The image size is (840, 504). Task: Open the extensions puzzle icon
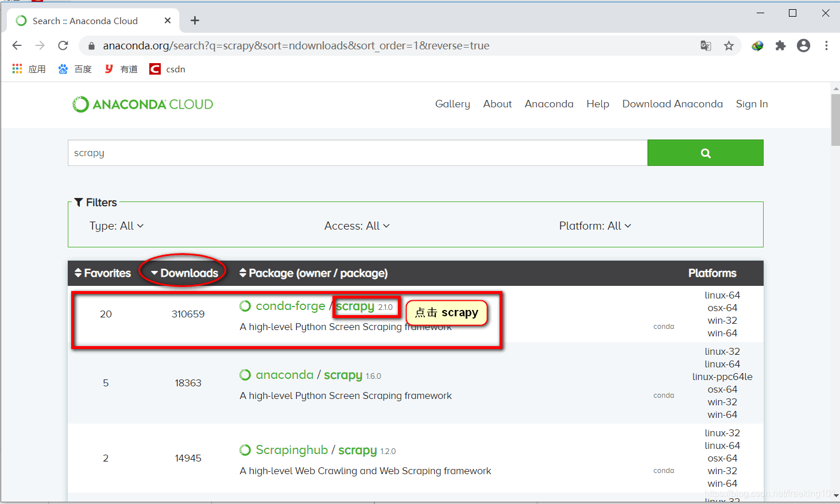click(780, 46)
